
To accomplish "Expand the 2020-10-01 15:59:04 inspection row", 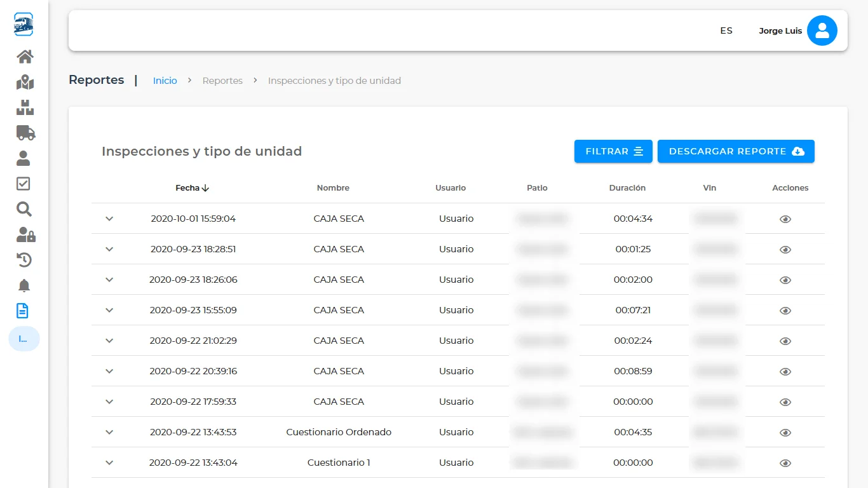I will [x=109, y=219].
